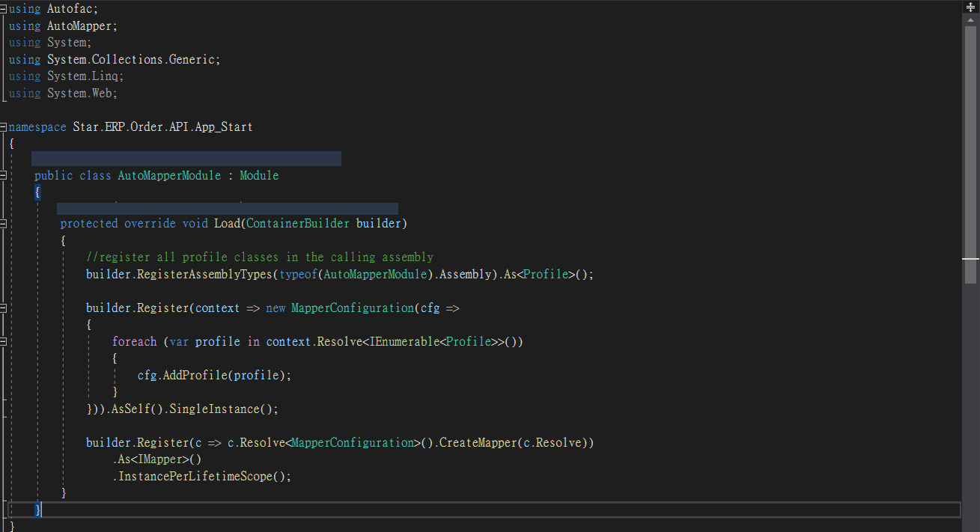Collapse the Load method body
Viewport: 980px width, 532px height.
(4, 224)
